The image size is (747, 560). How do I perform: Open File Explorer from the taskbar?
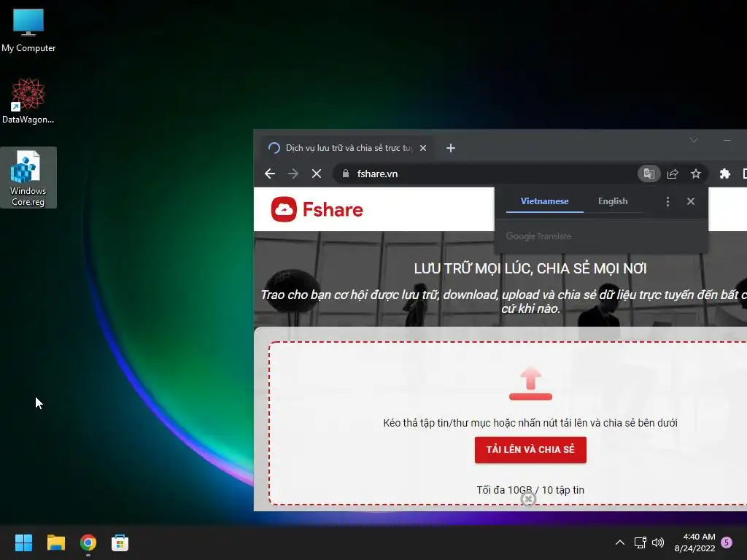(55, 542)
